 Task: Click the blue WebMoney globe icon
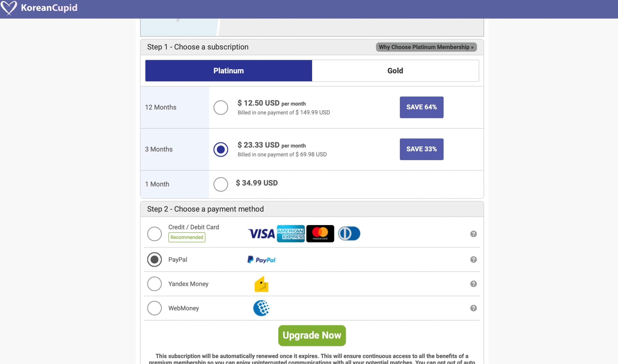click(261, 308)
